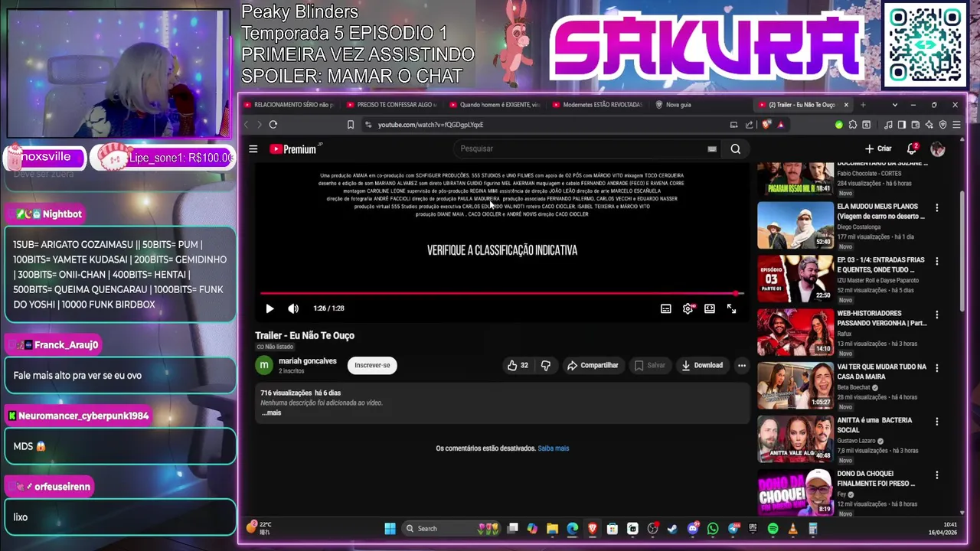Grab the progress bar scrubber knob
This screenshot has width=980, height=551.
(737, 293)
